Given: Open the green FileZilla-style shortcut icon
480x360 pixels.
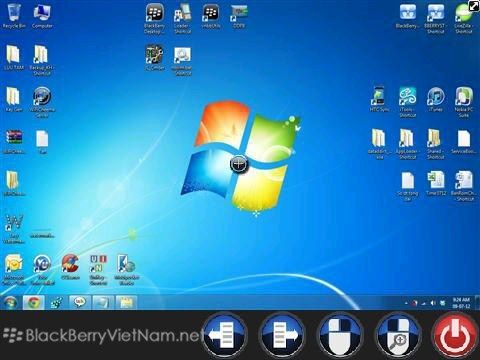Looking at the screenshot, I should click(464, 19).
